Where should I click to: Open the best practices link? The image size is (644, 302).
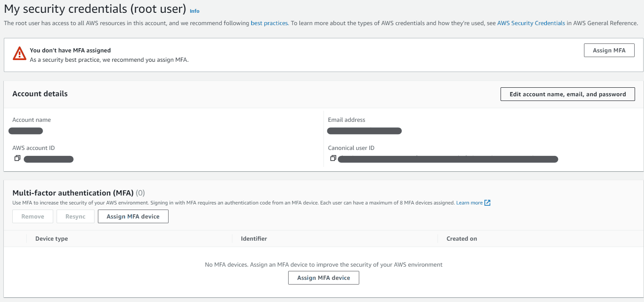click(x=269, y=23)
